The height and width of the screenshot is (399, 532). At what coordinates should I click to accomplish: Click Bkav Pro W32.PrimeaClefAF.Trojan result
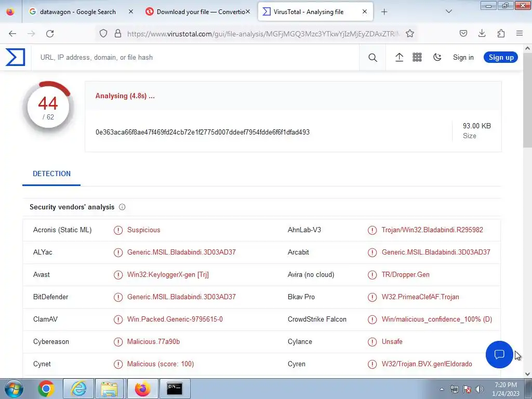coord(420,297)
